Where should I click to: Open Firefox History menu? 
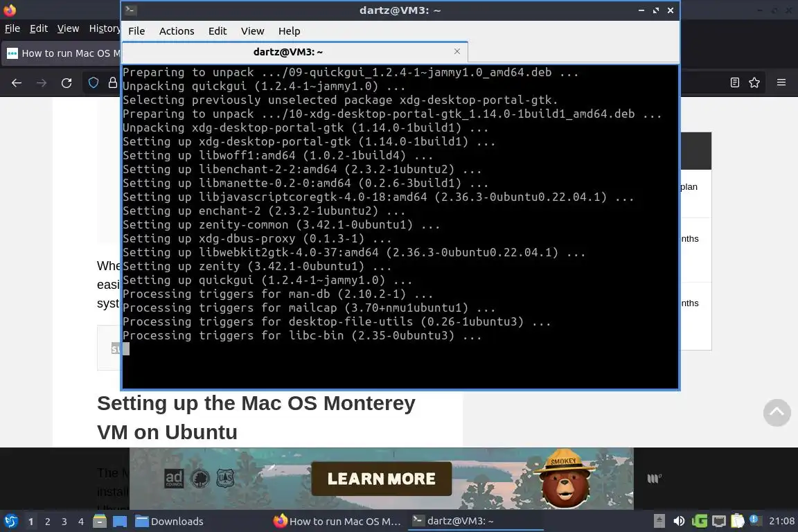coord(105,28)
